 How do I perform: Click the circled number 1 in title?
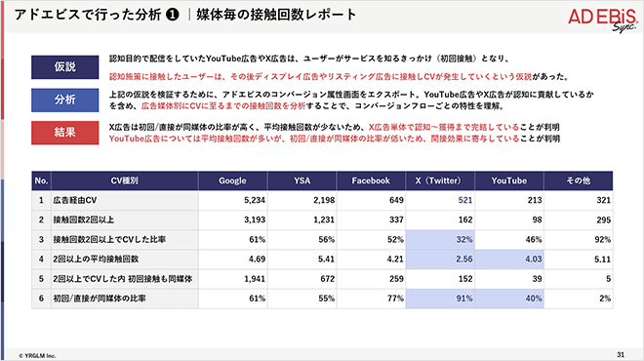tap(173, 15)
